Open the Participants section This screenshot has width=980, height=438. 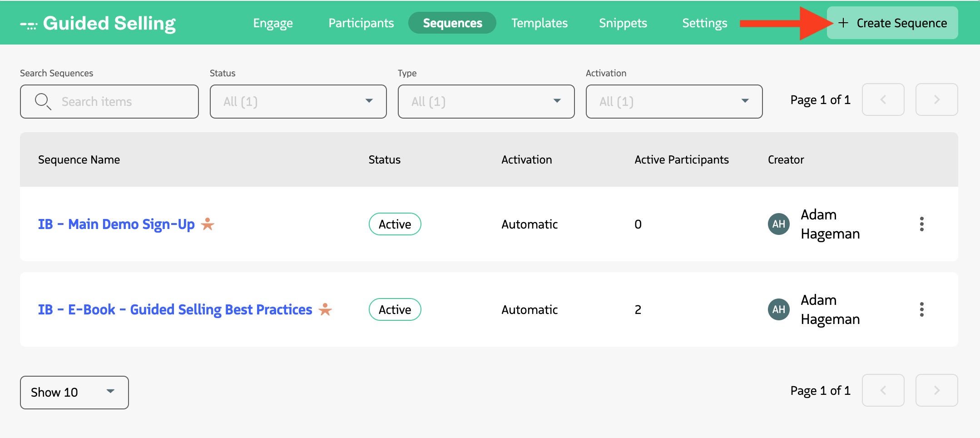tap(361, 23)
